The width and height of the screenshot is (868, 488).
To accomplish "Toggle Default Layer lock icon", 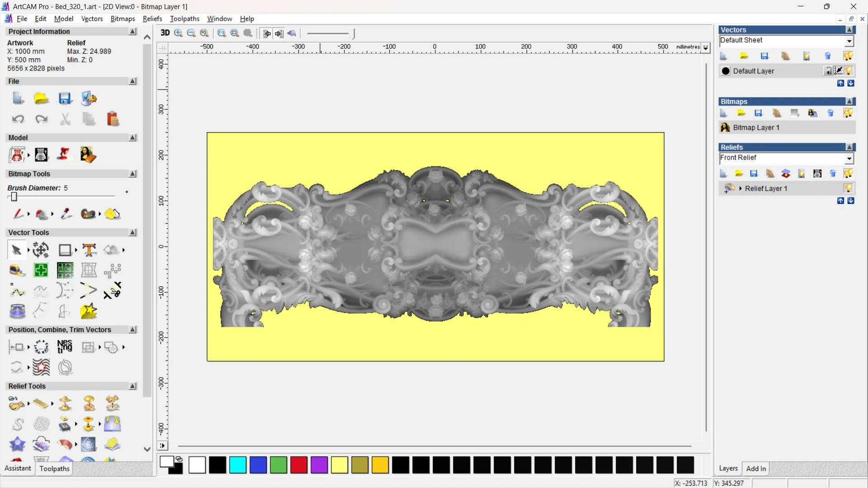I will point(828,71).
